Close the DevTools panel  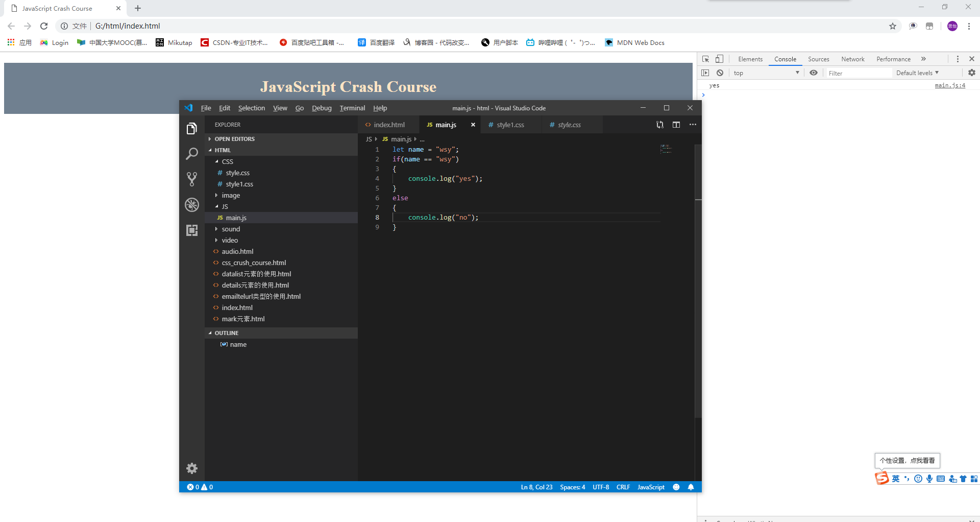pyautogui.click(x=972, y=59)
